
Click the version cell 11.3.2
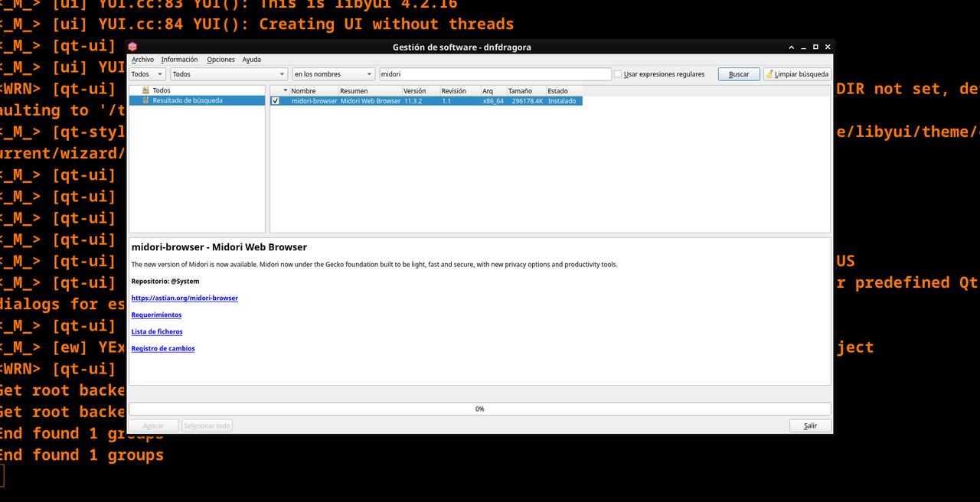(421, 101)
